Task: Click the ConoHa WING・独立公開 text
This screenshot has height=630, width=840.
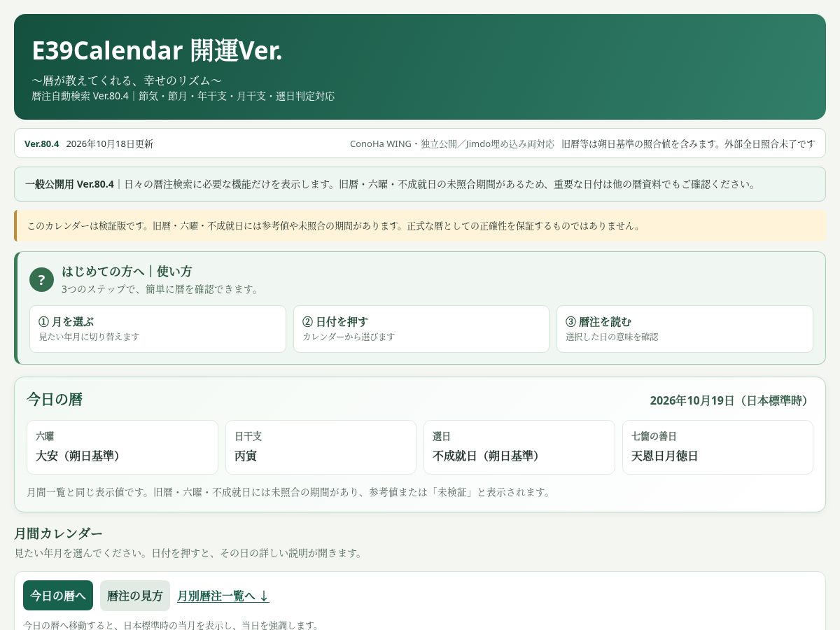Action: pos(452,144)
